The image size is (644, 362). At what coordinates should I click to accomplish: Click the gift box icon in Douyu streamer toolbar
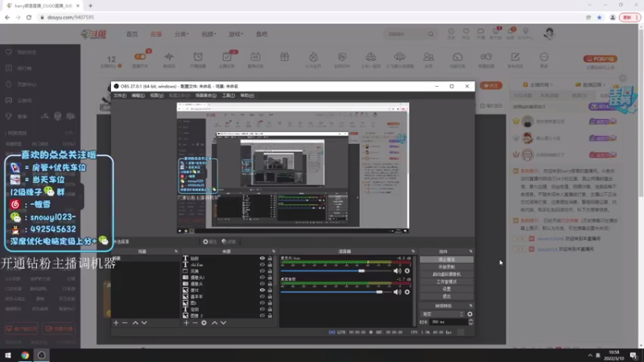284,56
